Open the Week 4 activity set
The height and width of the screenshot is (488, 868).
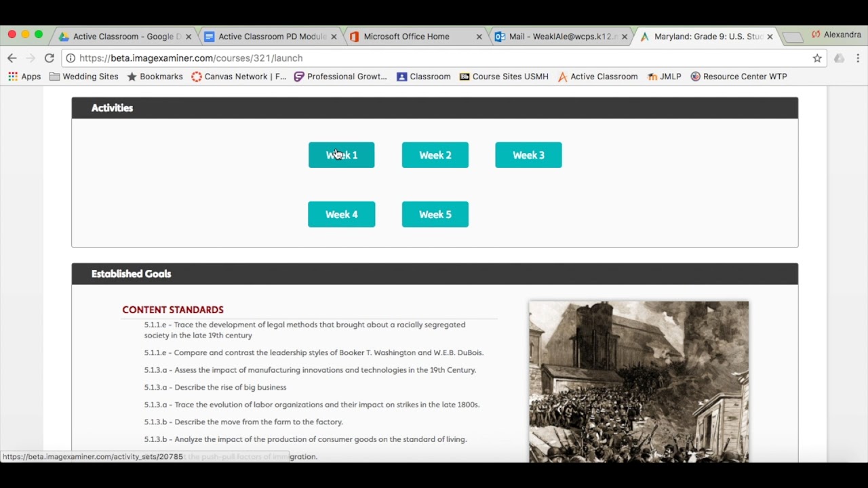point(341,214)
